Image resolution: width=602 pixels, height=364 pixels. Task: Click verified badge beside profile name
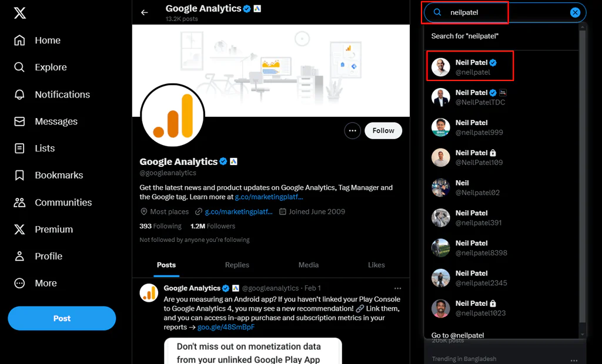point(223,161)
